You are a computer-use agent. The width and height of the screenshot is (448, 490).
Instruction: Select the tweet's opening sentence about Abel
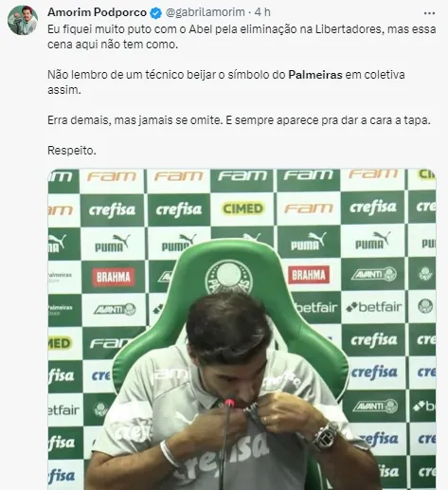pyautogui.click(x=242, y=37)
